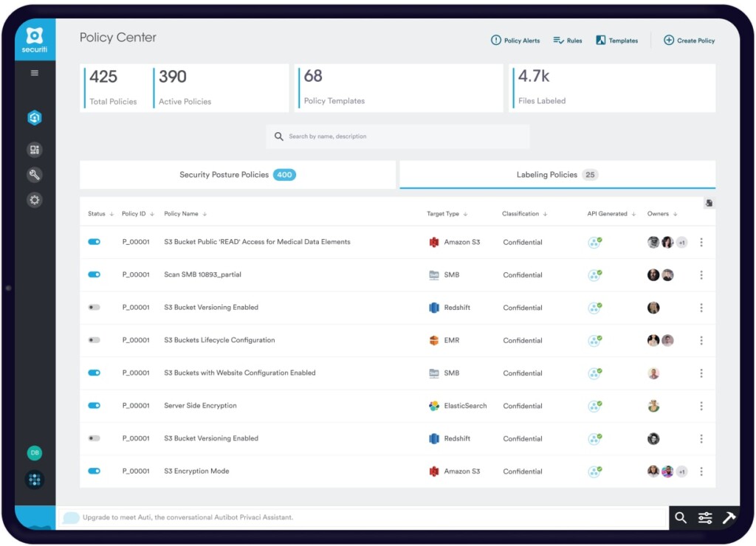Screen dimensions: 756x546
Task: Click the Create Policy button
Action: (689, 41)
